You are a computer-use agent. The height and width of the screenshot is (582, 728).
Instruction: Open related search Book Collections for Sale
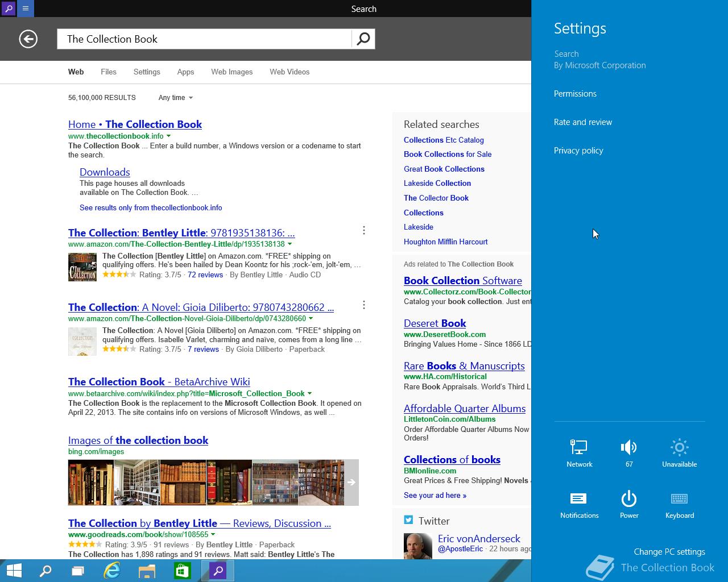448,154
